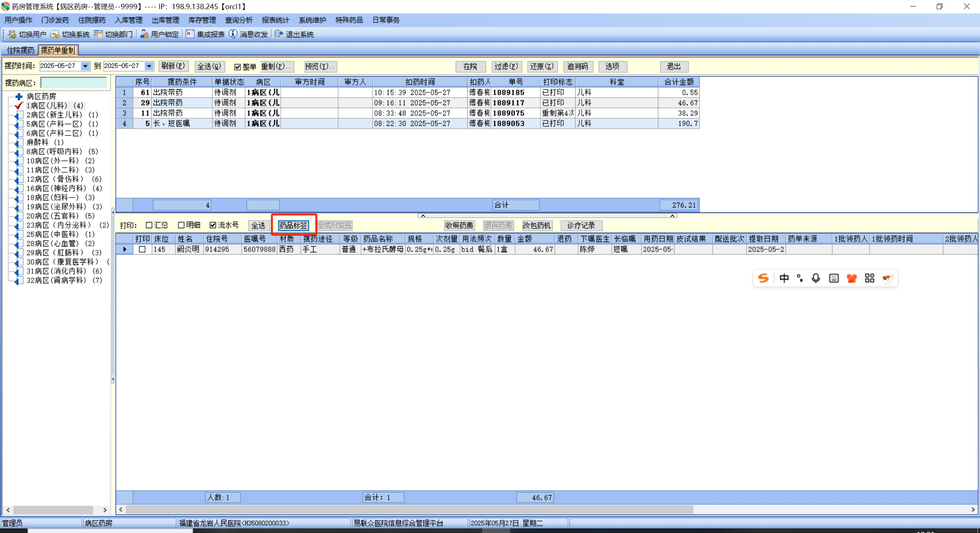Click the 切换部门 switch department icon
This screenshot has width=980, height=533.
(98, 34)
